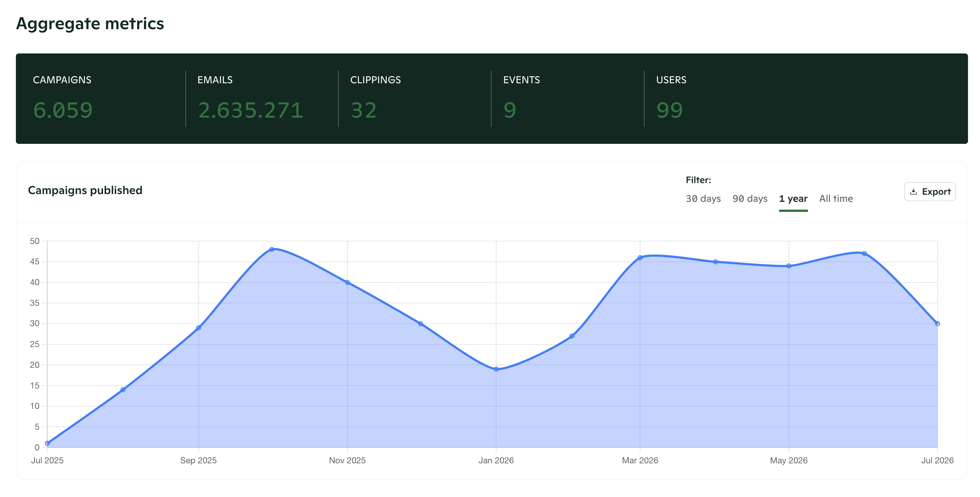Click the Filter: label
Screen dimensions: 980x497
pyautogui.click(x=698, y=180)
